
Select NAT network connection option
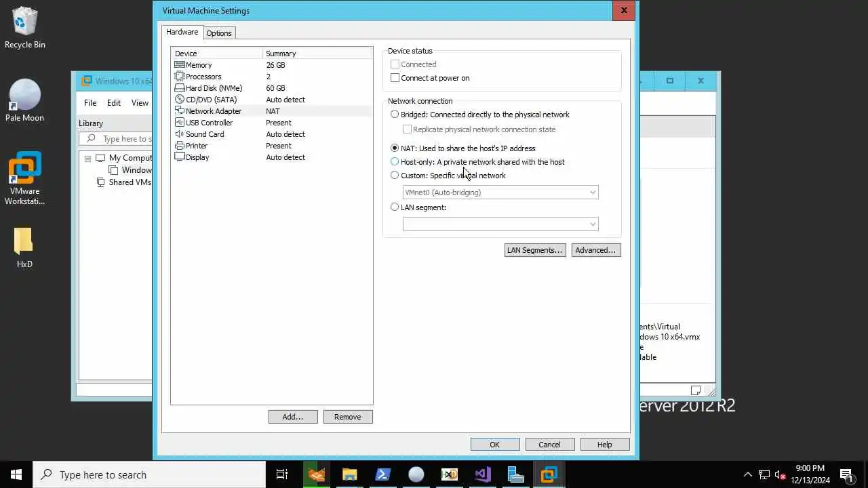(395, 148)
